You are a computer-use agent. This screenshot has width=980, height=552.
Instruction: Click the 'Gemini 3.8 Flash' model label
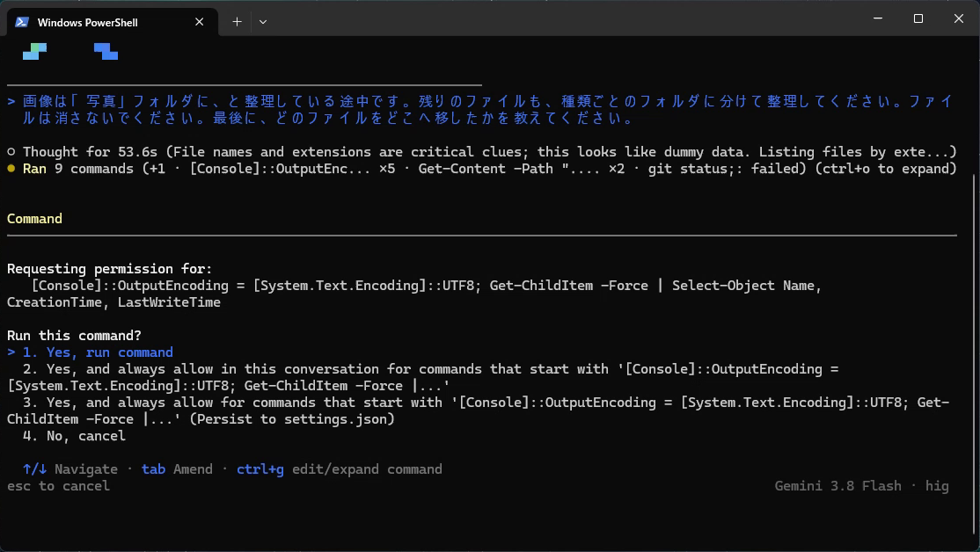pos(838,486)
